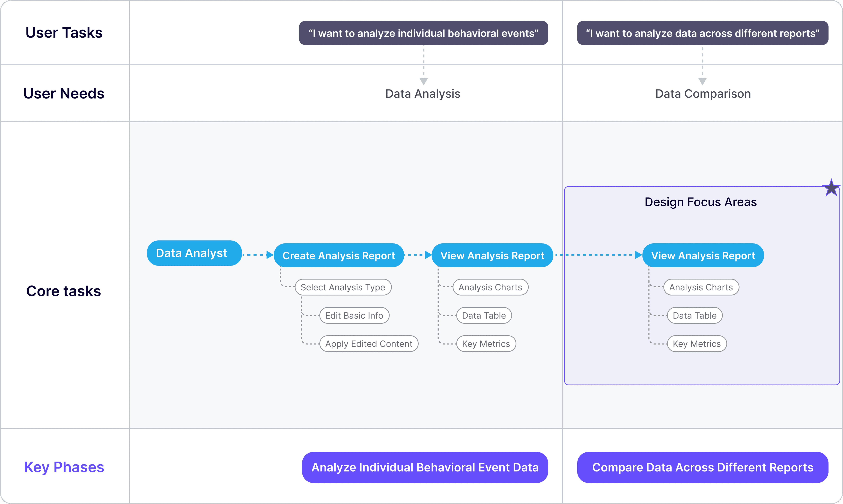Select Analysis Charts under the middle report
The width and height of the screenshot is (843, 504).
(490, 287)
